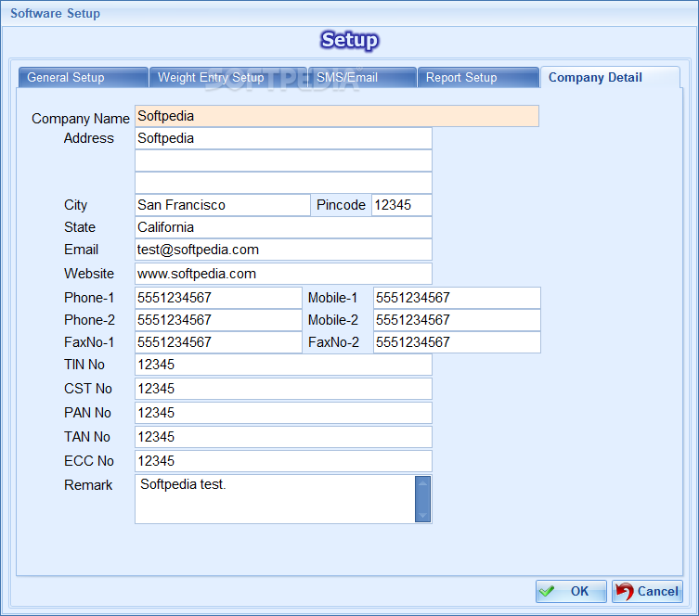699x616 pixels.
Task: Select the SMS/Email tab
Action: (x=362, y=78)
